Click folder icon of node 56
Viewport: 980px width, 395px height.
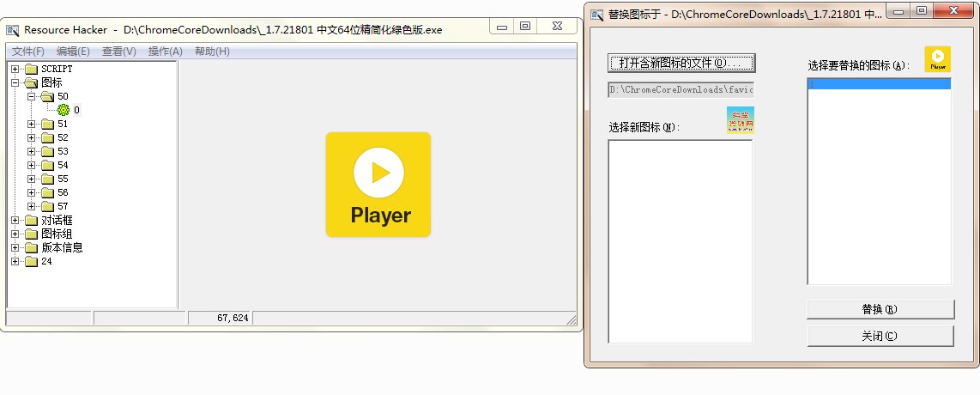tap(47, 192)
